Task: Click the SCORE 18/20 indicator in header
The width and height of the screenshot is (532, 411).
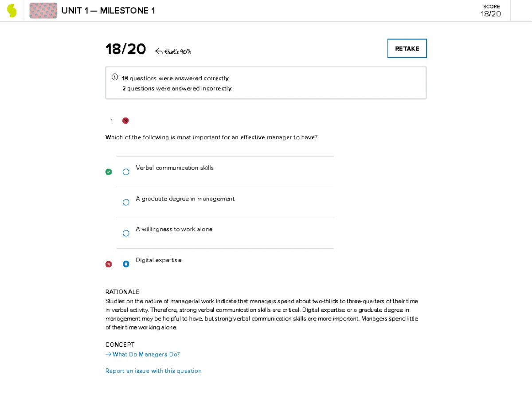Action: coord(491,11)
